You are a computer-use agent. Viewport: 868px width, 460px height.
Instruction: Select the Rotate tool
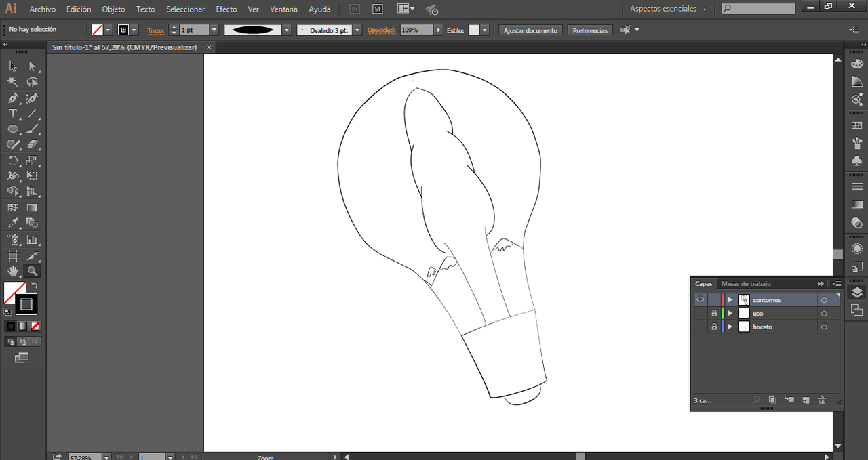[x=13, y=161]
